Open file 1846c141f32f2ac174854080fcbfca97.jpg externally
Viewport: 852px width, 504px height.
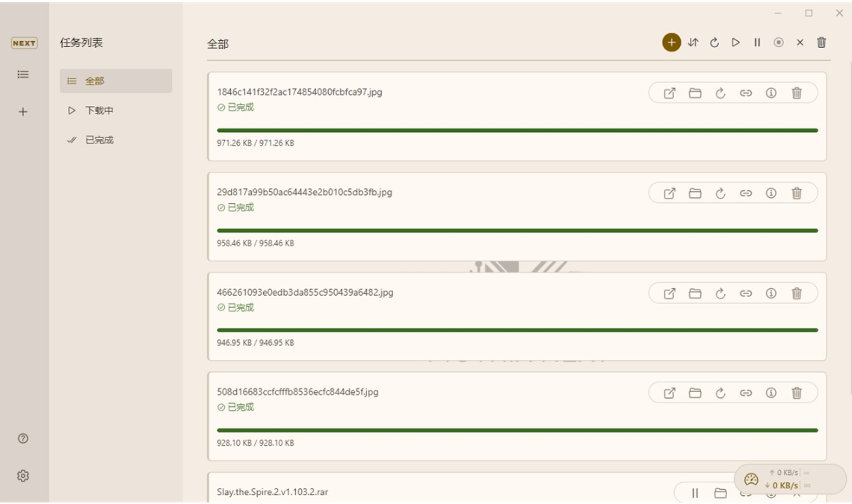[670, 93]
